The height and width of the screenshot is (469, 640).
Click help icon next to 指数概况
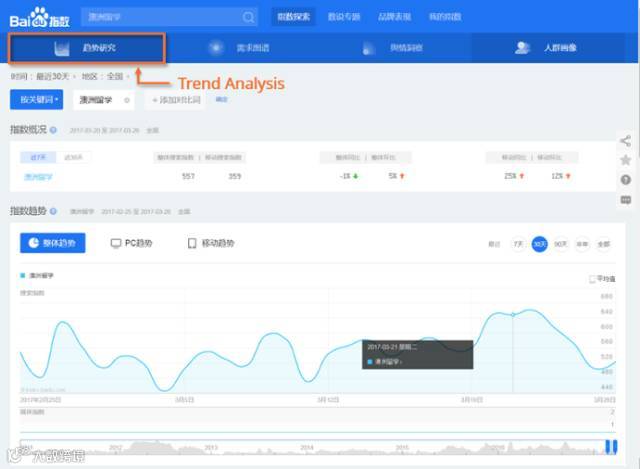pyautogui.click(x=53, y=130)
